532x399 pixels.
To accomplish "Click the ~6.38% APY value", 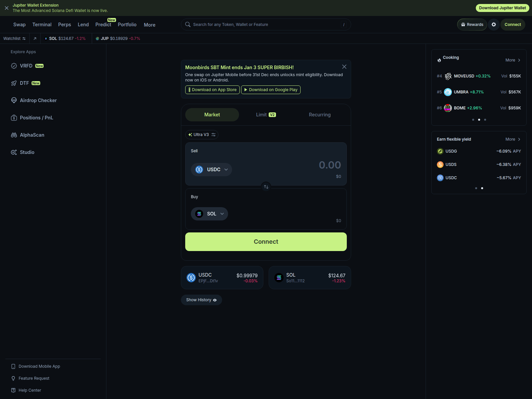I will coord(509,165).
